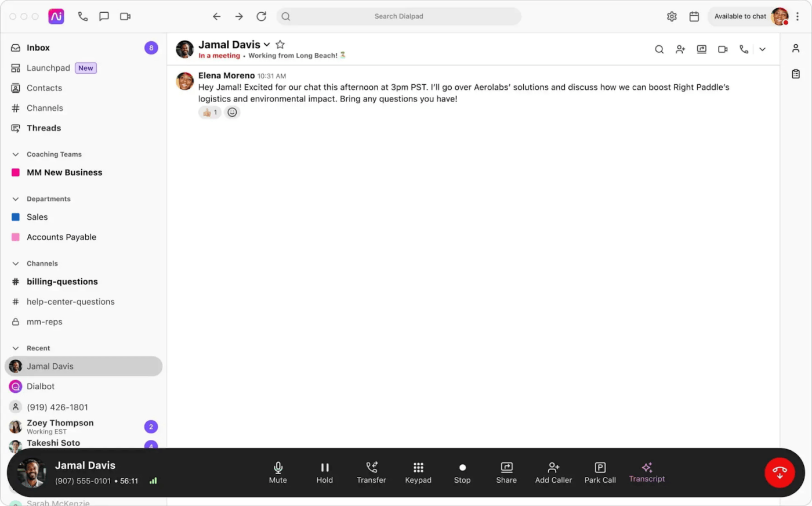
Task: Park Call
Action: pos(600,472)
